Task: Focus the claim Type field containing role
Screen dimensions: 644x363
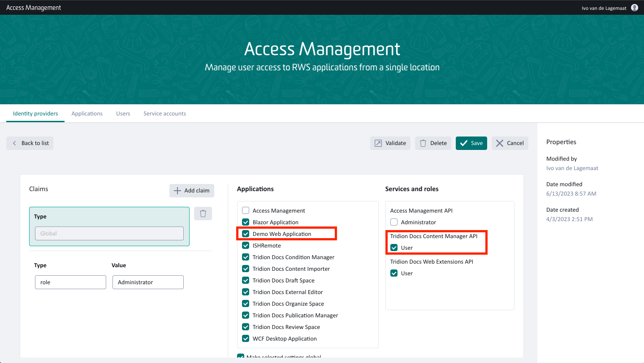Action: pyautogui.click(x=70, y=282)
